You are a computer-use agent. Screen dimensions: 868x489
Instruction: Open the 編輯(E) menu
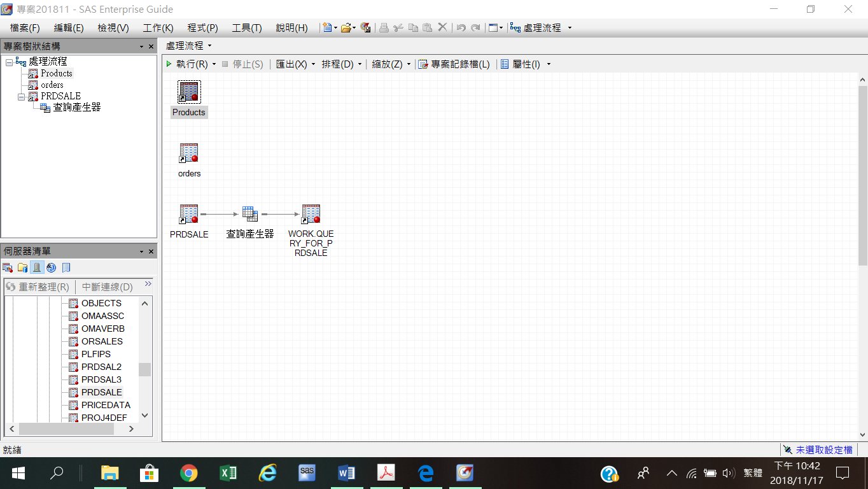[69, 28]
